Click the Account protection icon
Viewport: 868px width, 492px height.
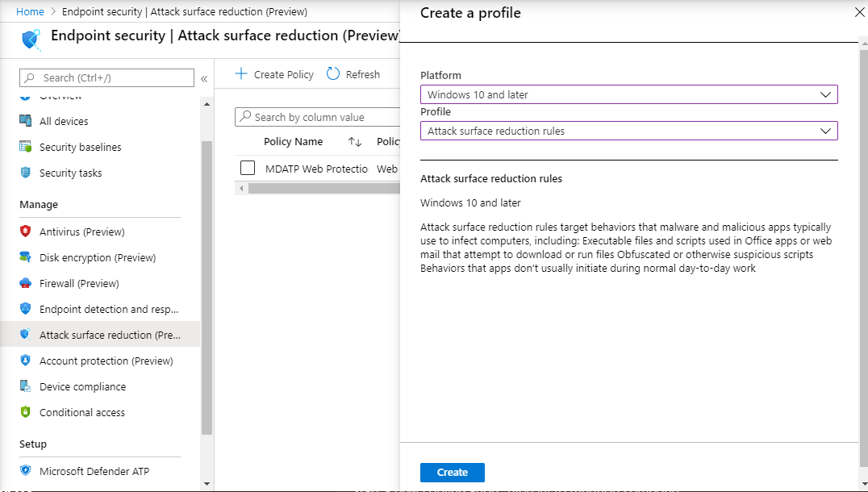[25, 361]
